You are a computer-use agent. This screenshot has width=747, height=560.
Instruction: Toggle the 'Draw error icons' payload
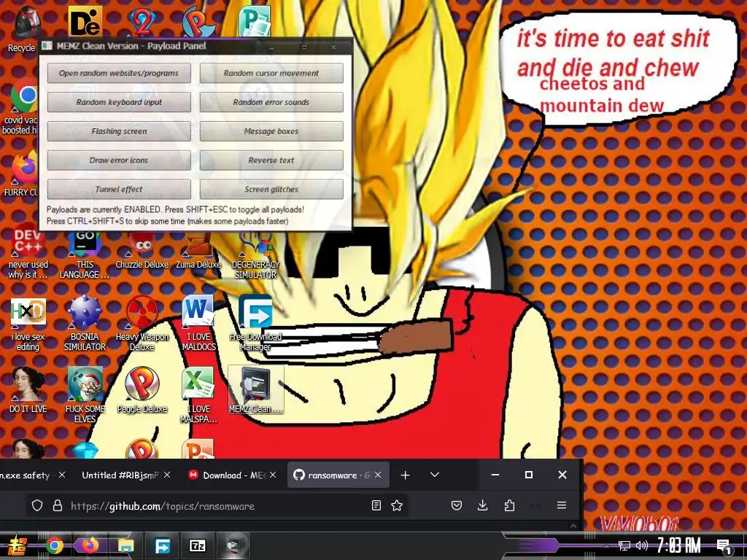[x=119, y=160]
